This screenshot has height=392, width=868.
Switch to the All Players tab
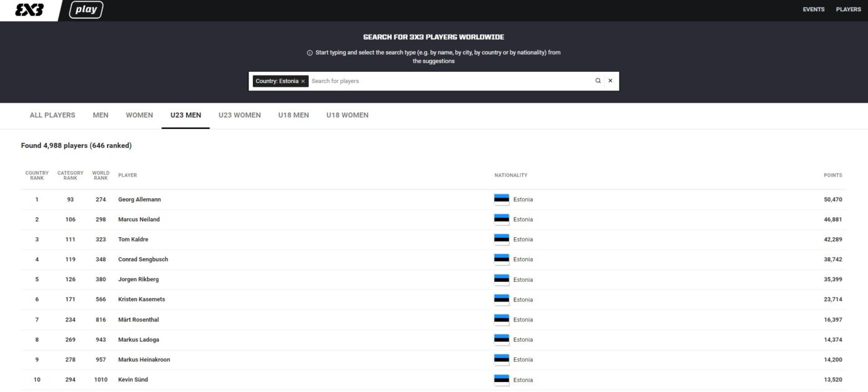(x=53, y=115)
